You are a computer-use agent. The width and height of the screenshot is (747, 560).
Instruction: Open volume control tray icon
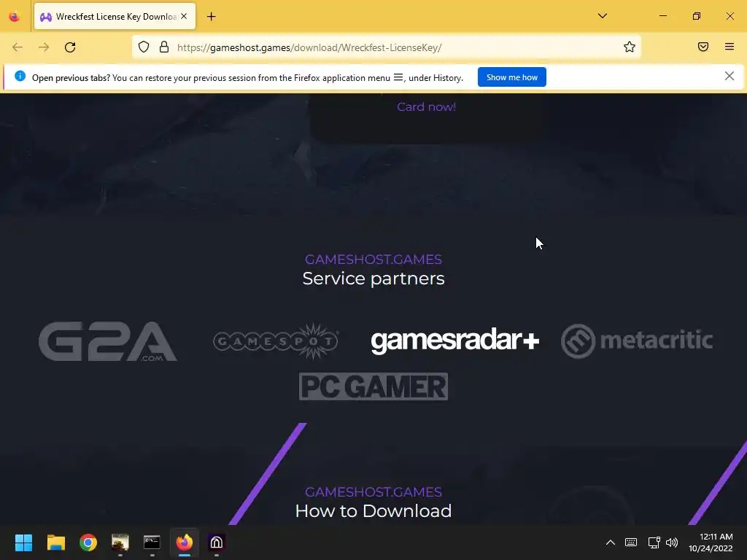(x=672, y=542)
